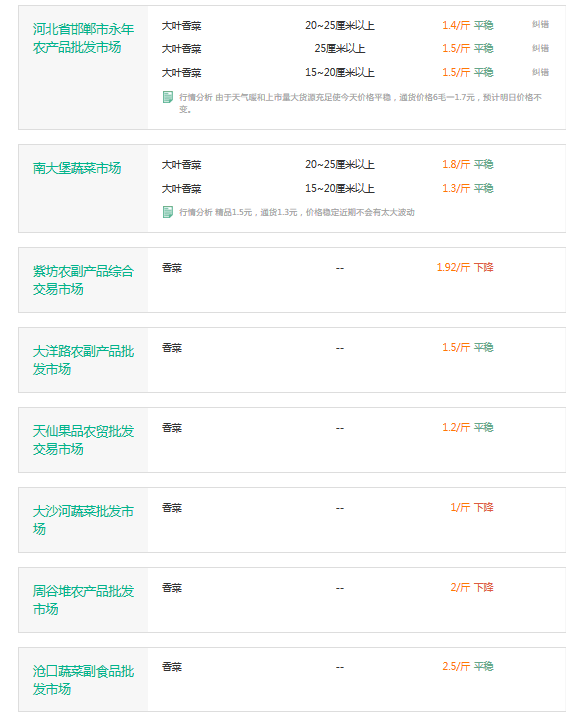Screen dimensions: 566x720
Task: Open 河北省邯郸市永年农产品批发市场 link
Action: 83,38
